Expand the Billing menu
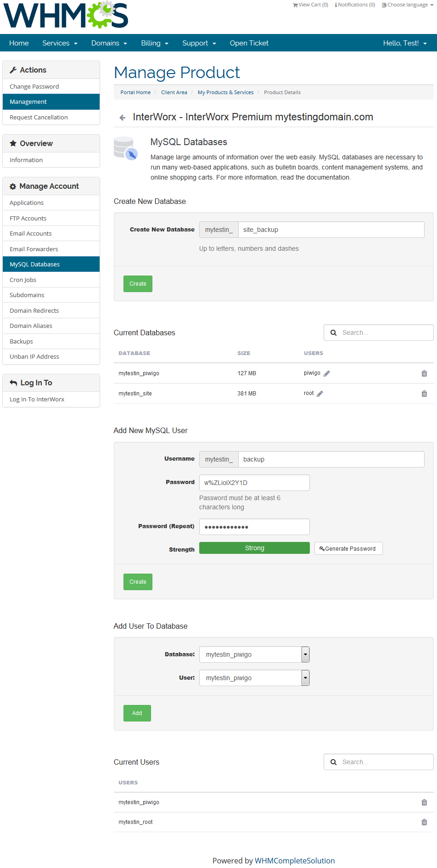This screenshot has height=868, width=437. click(155, 43)
